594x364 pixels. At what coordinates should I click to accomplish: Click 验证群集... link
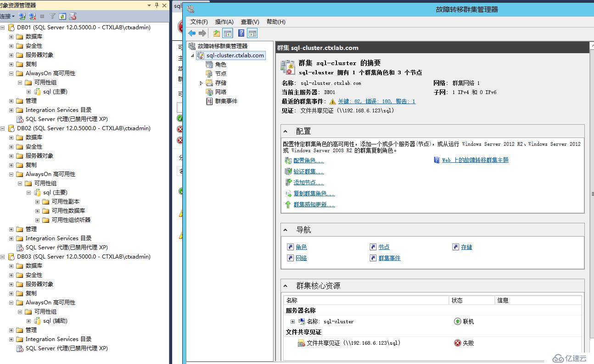pyautogui.click(x=308, y=171)
